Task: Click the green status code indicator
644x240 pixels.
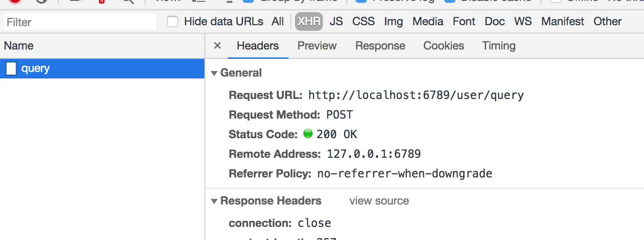Action: click(308, 134)
